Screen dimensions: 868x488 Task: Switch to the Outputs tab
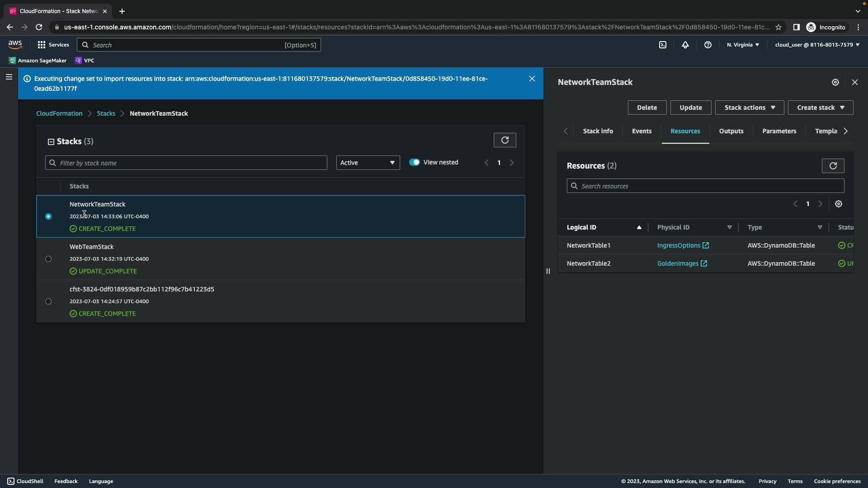pyautogui.click(x=731, y=131)
